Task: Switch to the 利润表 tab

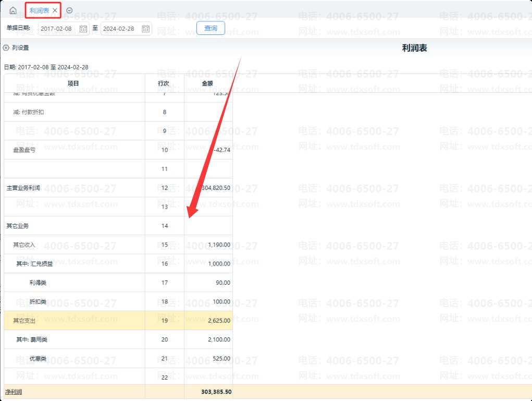Action: coord(39,10)
